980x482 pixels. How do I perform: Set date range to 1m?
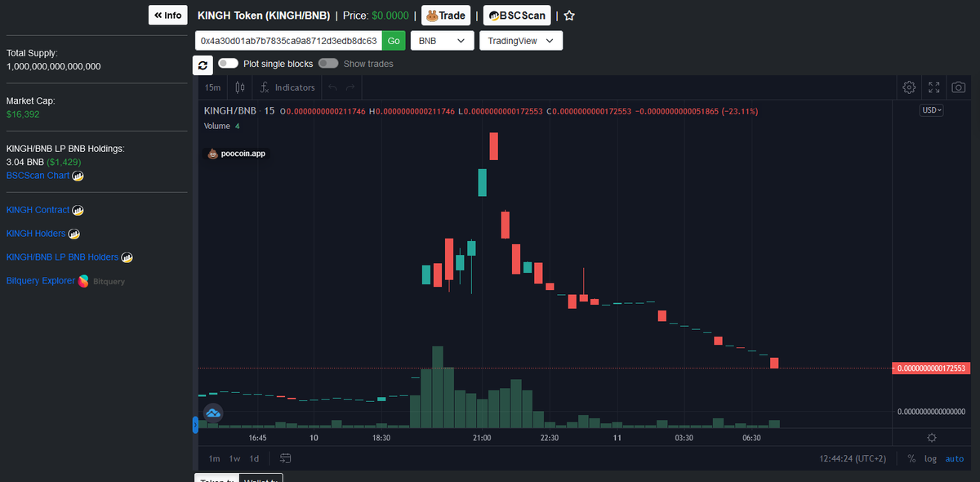(214, 458)
